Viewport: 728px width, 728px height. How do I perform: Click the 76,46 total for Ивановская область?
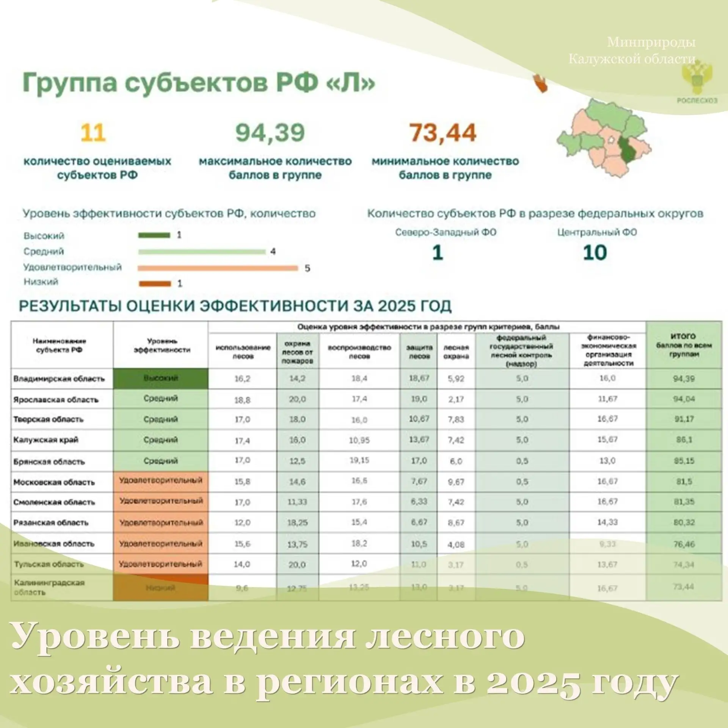(684, 544)
